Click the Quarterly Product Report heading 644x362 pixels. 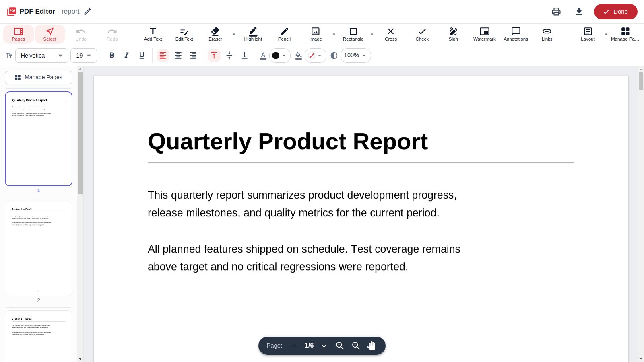click(x=288, y=142)
